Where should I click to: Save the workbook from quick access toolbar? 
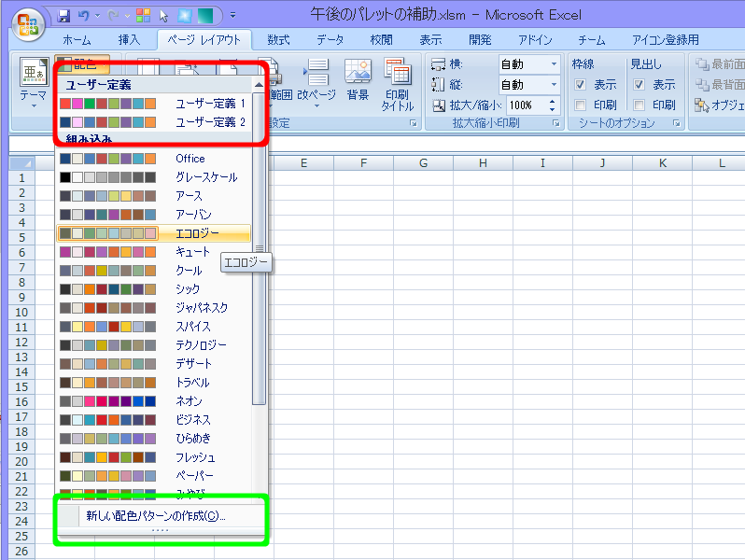point(63,16)
